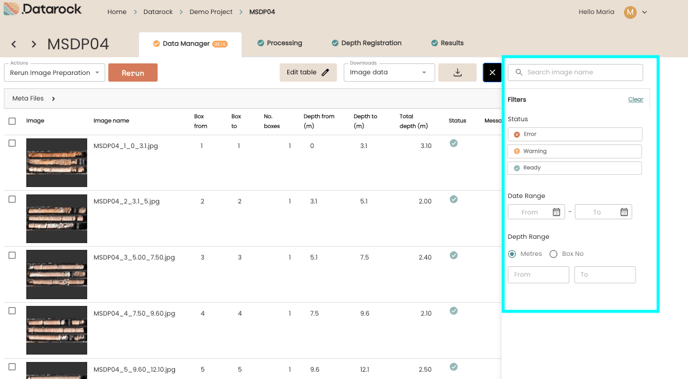Switch to the Results tab
Image resolution: width=688 pixels, height=379 pixels.
447,43
